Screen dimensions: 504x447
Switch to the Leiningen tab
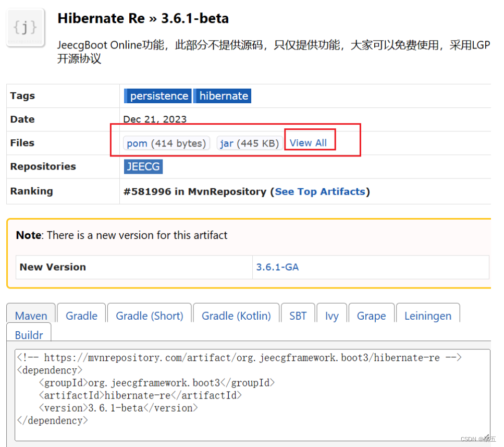point(427,316)
